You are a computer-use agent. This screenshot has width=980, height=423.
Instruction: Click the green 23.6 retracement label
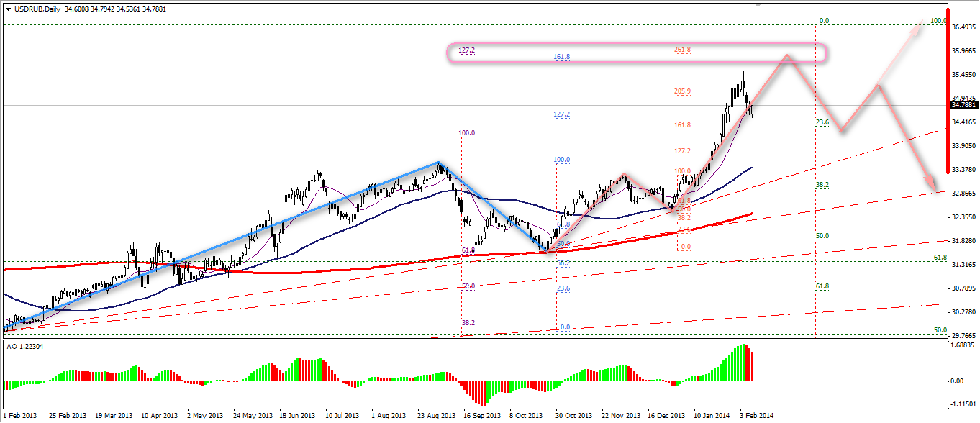tap(823, 123)
